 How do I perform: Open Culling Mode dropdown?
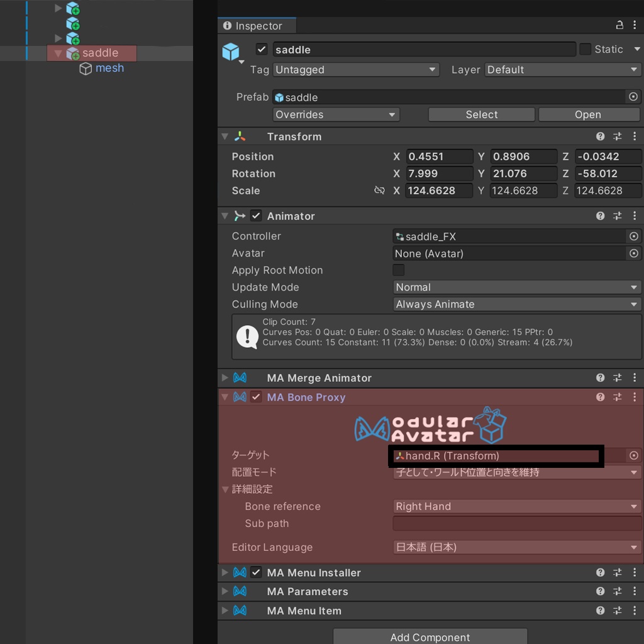[517, 304]
